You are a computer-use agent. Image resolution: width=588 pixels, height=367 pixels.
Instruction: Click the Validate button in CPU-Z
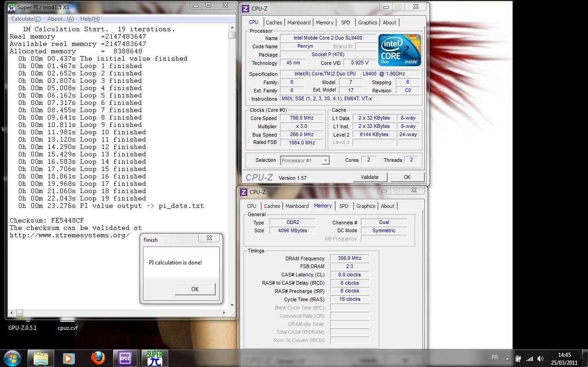coord(370,177)
